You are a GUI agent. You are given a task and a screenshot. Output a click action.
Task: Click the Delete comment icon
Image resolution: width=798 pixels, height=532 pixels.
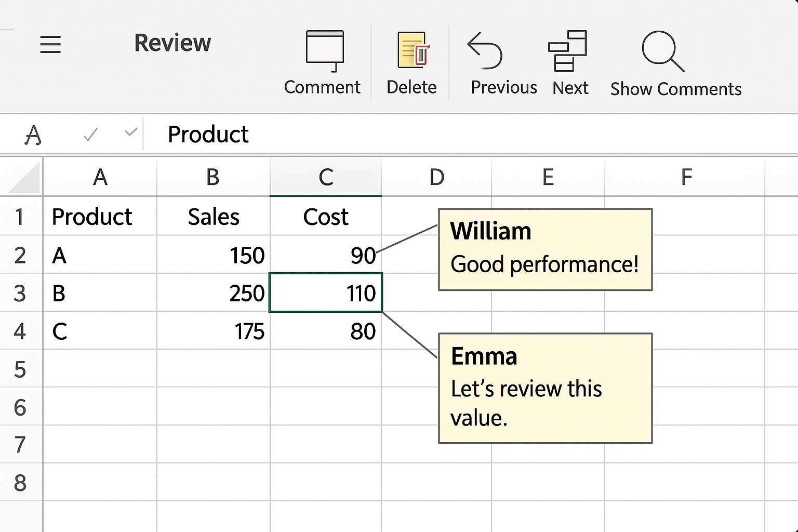click(x=413, y=50)
